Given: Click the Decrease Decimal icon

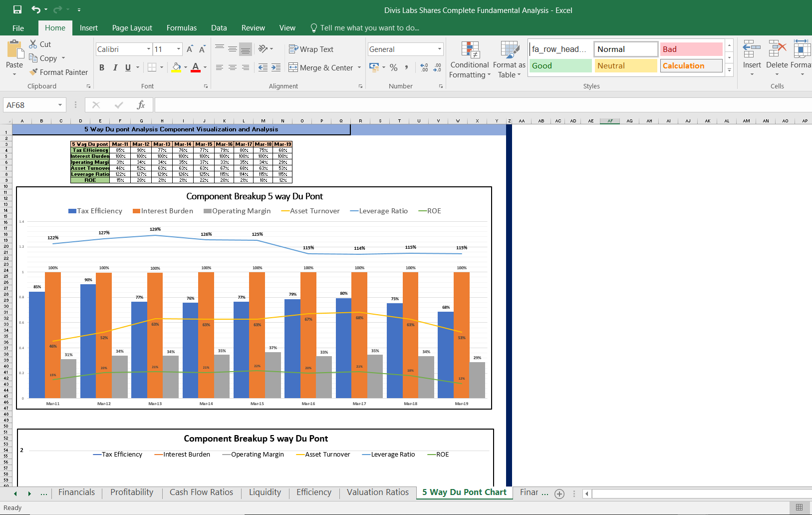Looking at the screenshot, I should click(x=437, y=67).
